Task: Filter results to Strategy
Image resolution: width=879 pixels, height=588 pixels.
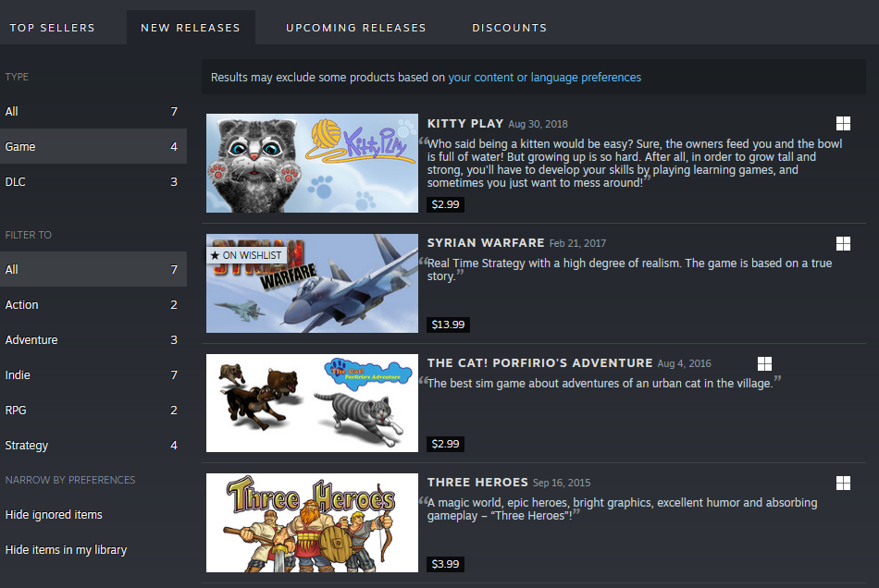Action: coord(93,446)
